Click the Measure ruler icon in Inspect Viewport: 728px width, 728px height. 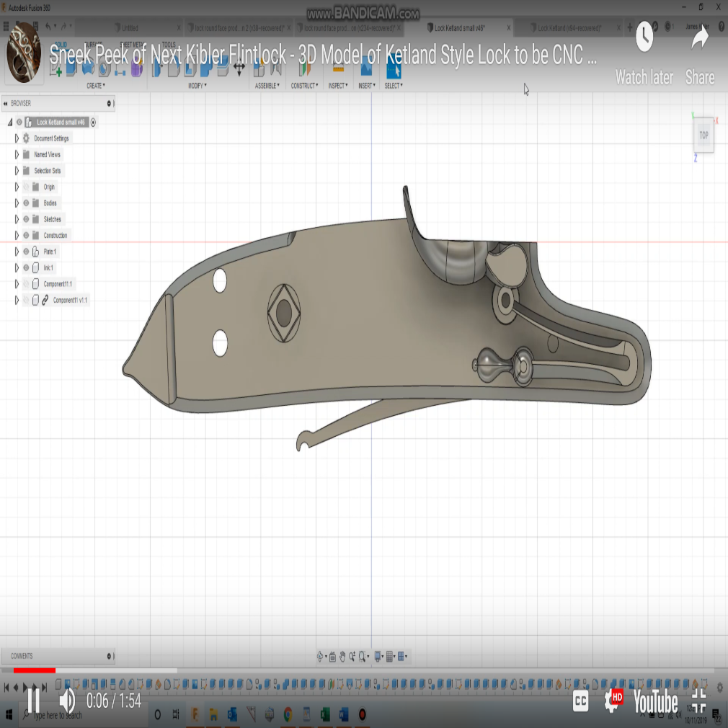pos(338,68)
